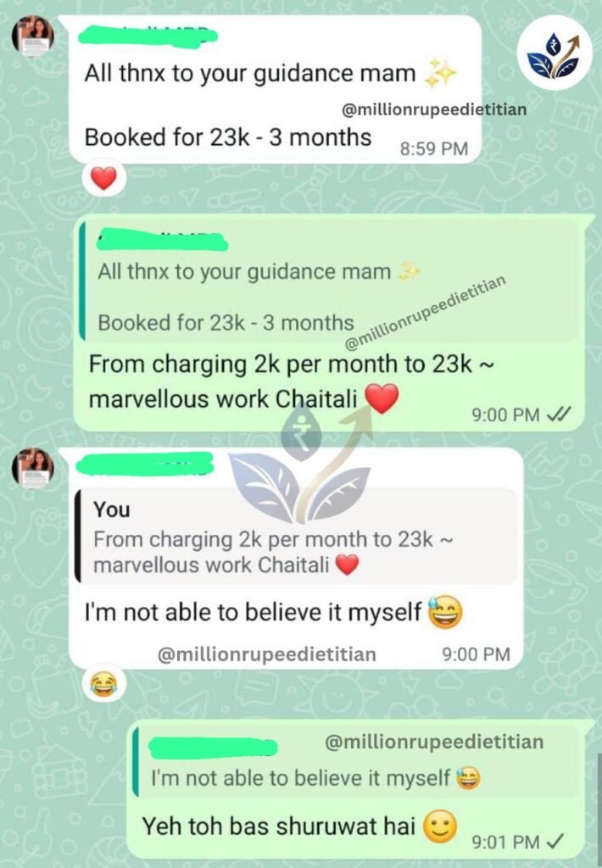Select the 'Yeh toh bas shuruwat hai' message
Image resolution: width=602 pixels, height=868 pixels.
tap(279, 826)
